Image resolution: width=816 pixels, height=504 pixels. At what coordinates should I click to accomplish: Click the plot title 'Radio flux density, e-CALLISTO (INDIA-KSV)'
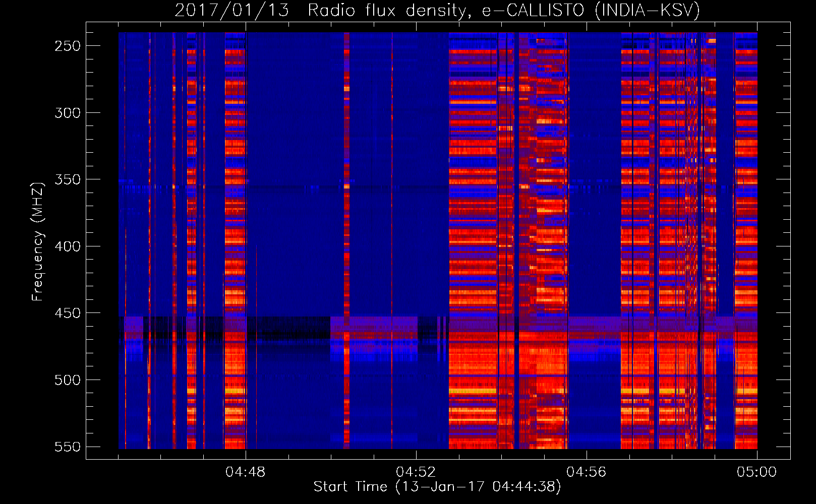[504, 10]
